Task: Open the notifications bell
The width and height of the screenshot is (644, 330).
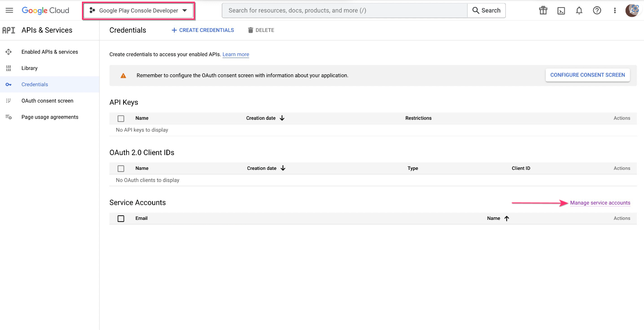Action: tap(579, 11)
